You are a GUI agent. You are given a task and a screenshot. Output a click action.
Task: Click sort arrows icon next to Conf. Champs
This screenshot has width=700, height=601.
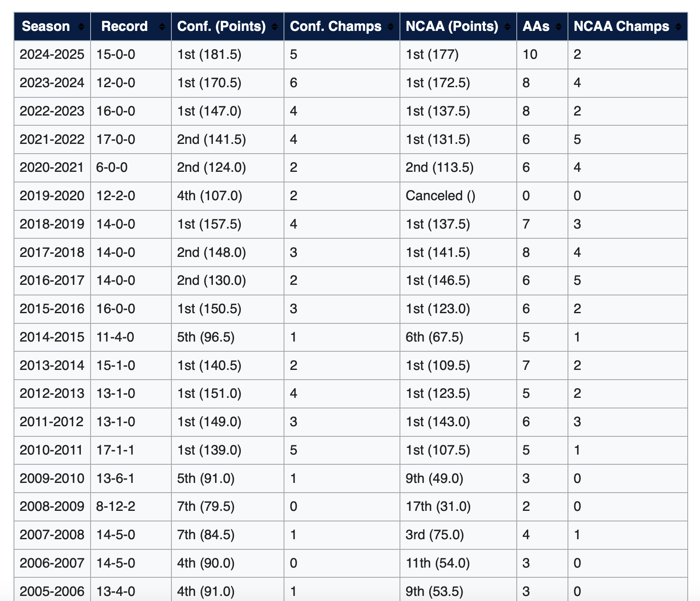click(x=391, y=27)
